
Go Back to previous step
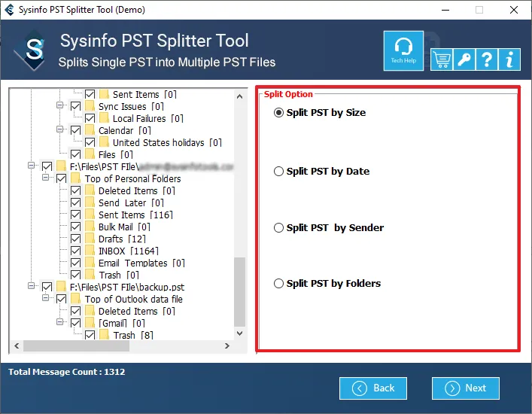pyautogui.click(x=373, y=388)
